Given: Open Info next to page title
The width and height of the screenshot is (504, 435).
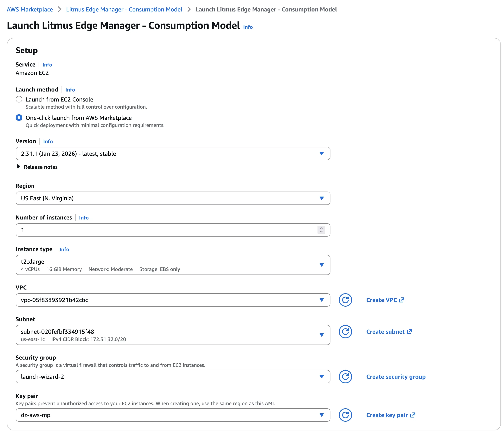Looking at the screenshot, I should (248, 27).
